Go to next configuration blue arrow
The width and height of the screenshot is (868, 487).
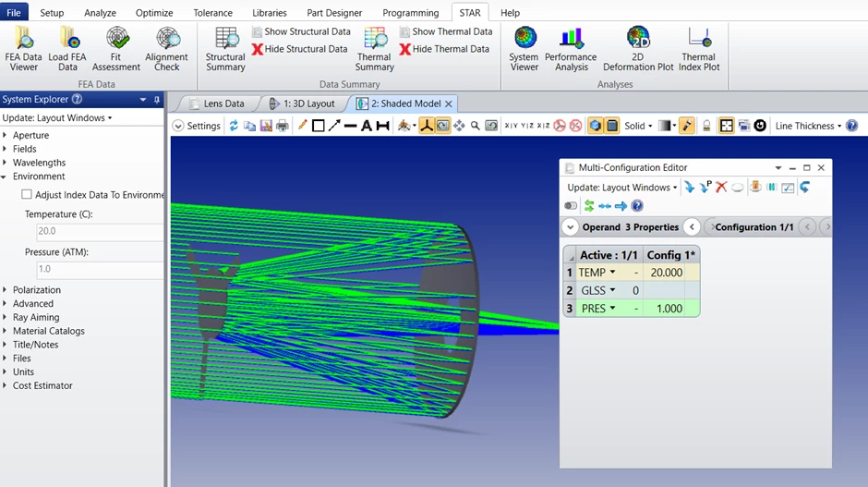tap(621, 206)
